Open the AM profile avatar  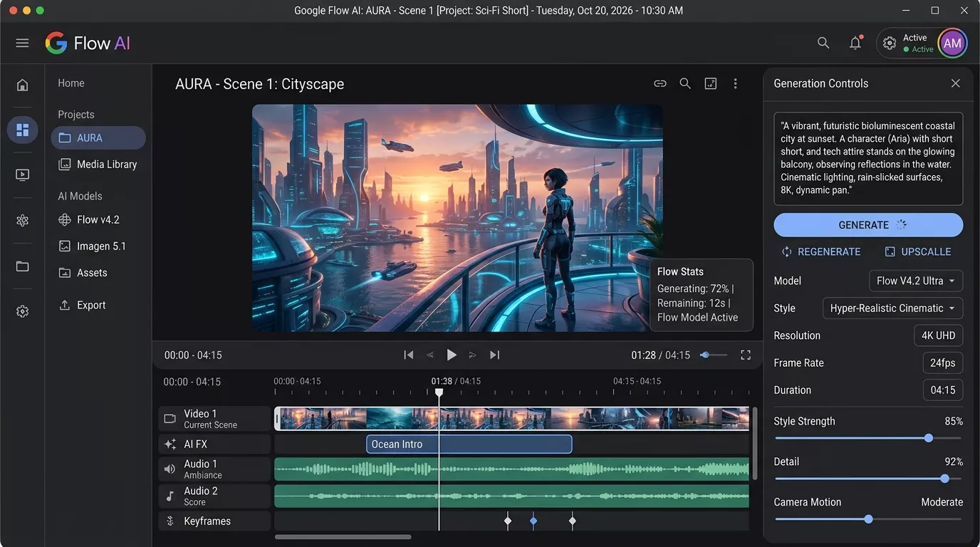[952, 43]
